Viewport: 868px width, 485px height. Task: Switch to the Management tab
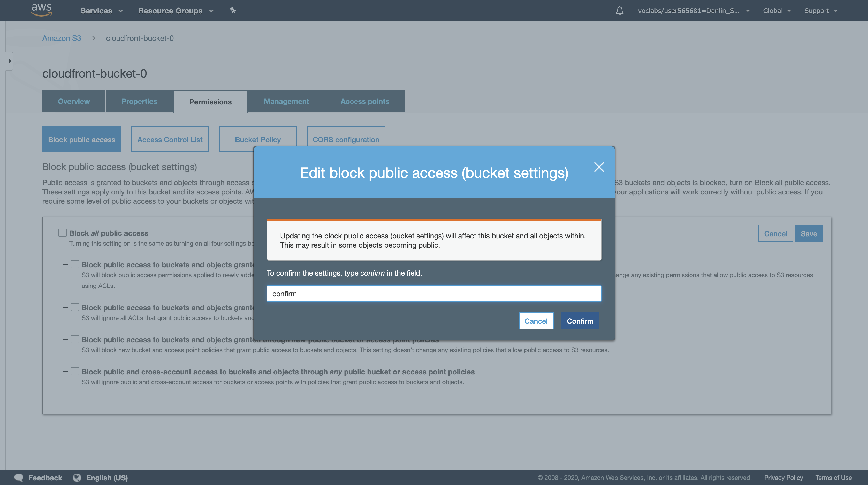point(286,101)
